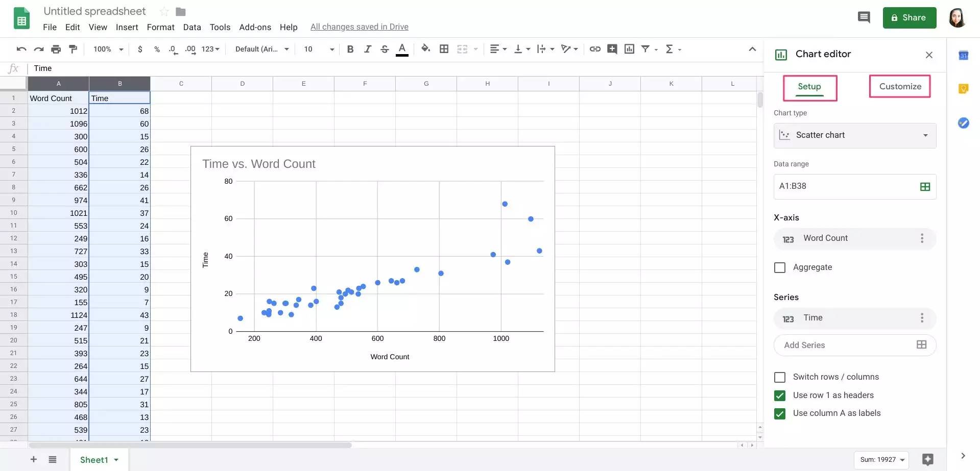980x471 pixels.
Task: Open horizontal align dropdown
Action: click(498, 49)
